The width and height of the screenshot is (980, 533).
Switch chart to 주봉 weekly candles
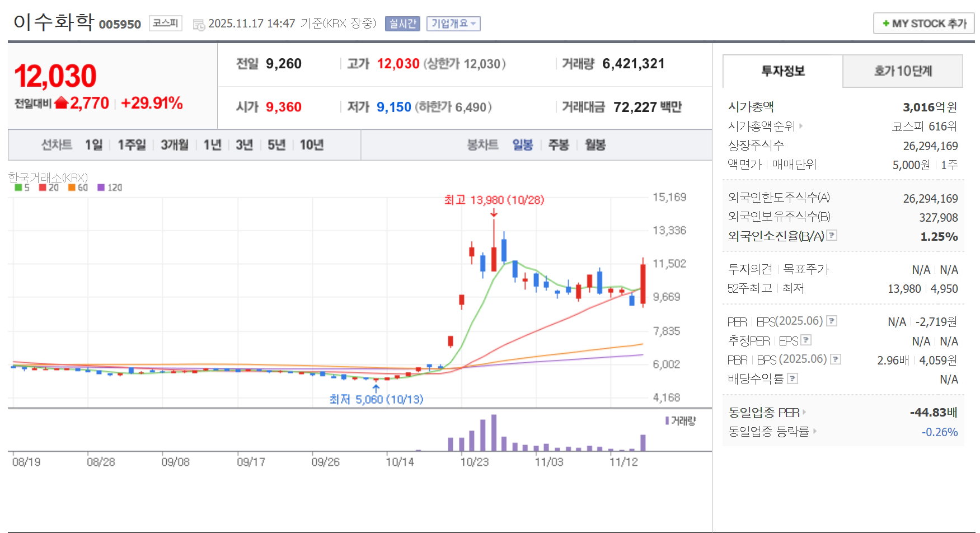tap(559, 144)
